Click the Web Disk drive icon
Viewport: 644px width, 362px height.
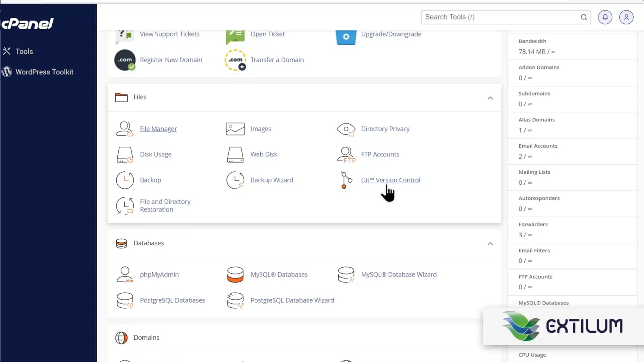pyautogui.click(x=235, y=155)
